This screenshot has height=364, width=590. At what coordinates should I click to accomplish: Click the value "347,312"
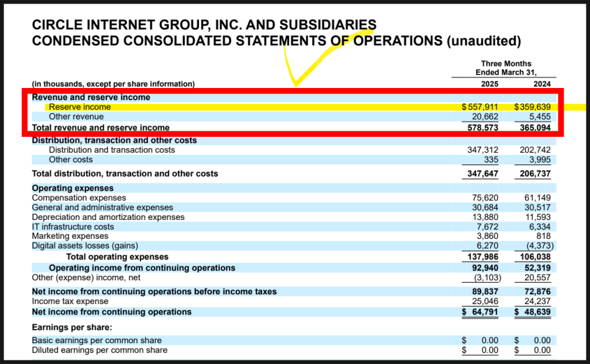pos(483,150)
